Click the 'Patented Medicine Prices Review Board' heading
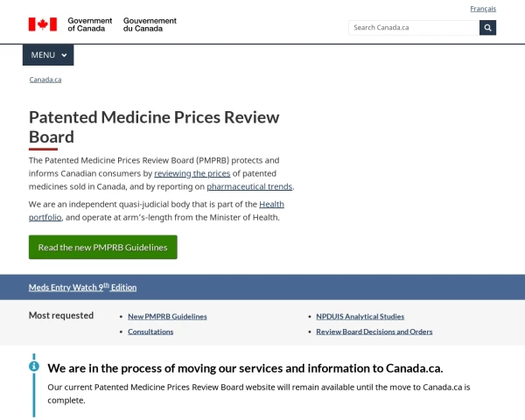This screenshot has width=525, height=420. click(154, 127)
